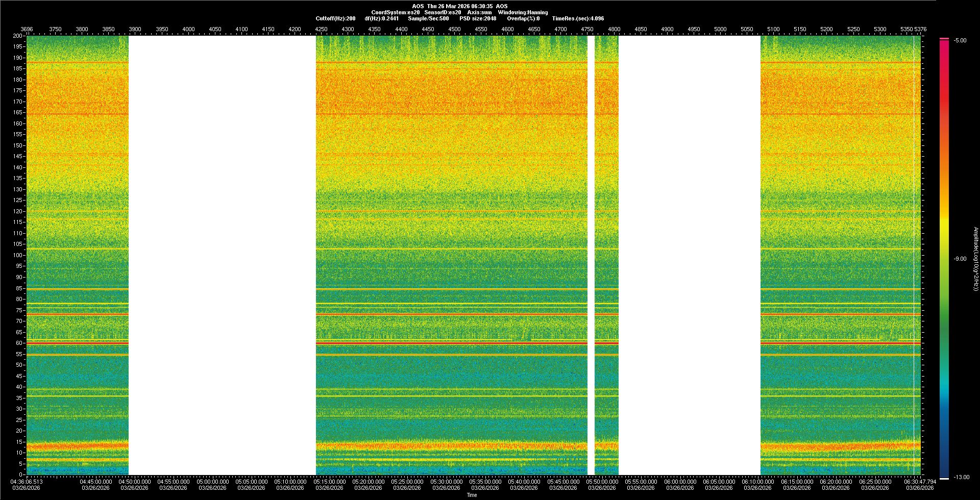
Task: Click the -9.00 color scale midpoint label
Action: coord(960,259)
